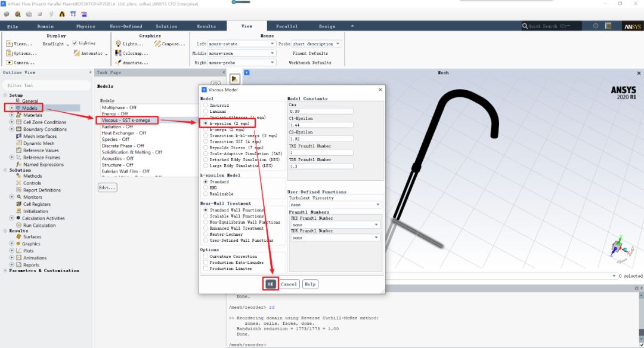The height and width of the screenshot is (348, 644).
Task: Click the Controls icon under Solution
Action: pyautogui.click(x=19, y=183)
